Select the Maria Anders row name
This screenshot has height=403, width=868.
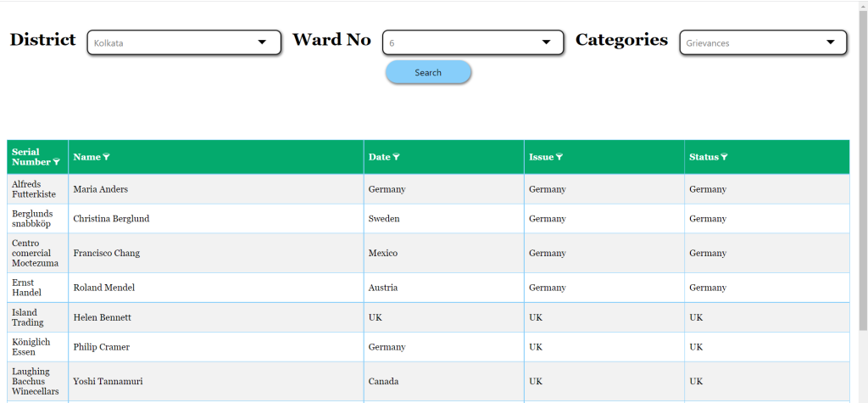point(101,189)
